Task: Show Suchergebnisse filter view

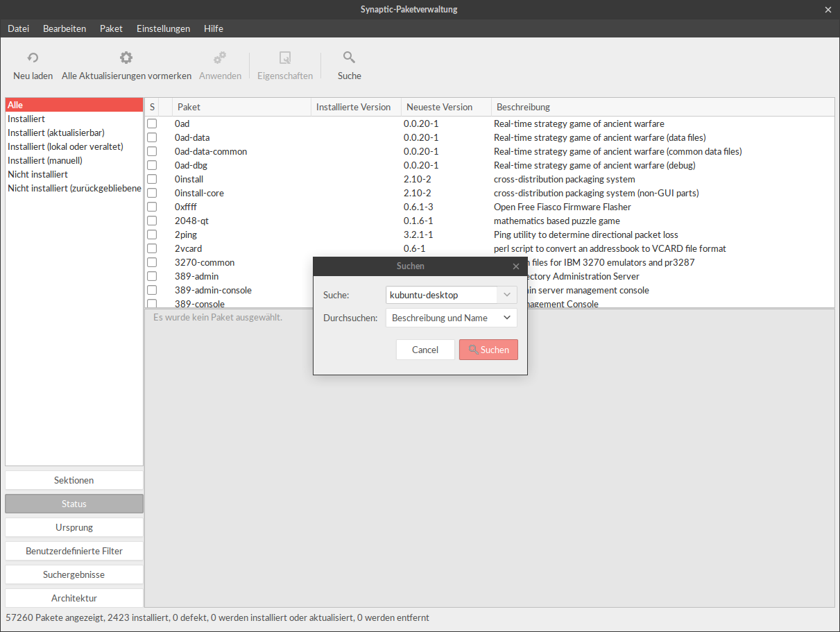Action: click(74, 574)
